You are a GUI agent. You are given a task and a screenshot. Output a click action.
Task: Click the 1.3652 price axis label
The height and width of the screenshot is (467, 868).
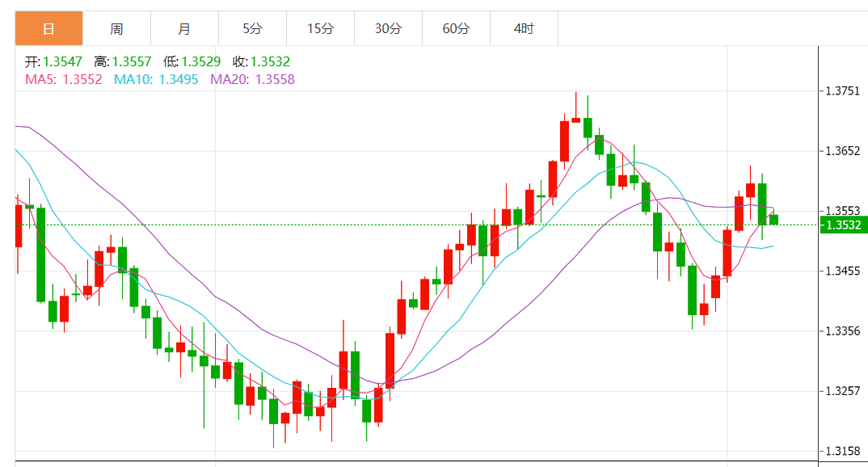coord(842,150)
